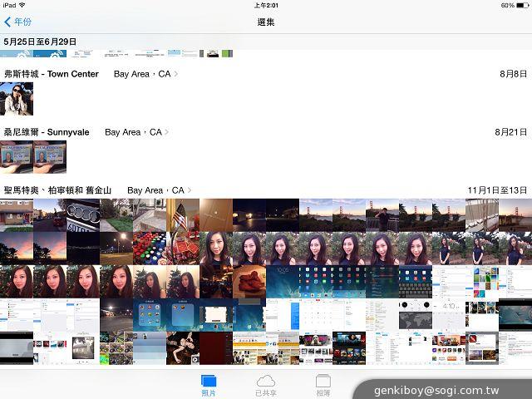Open the fried food plate photo

(x=249, y=282)
